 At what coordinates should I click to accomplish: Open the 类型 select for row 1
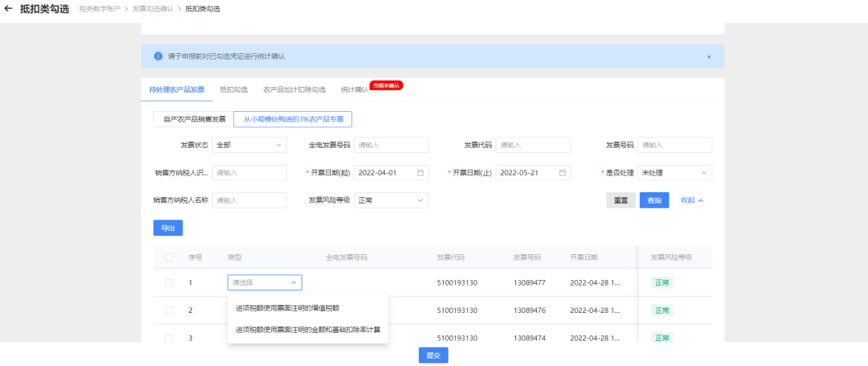coord(264,283)
